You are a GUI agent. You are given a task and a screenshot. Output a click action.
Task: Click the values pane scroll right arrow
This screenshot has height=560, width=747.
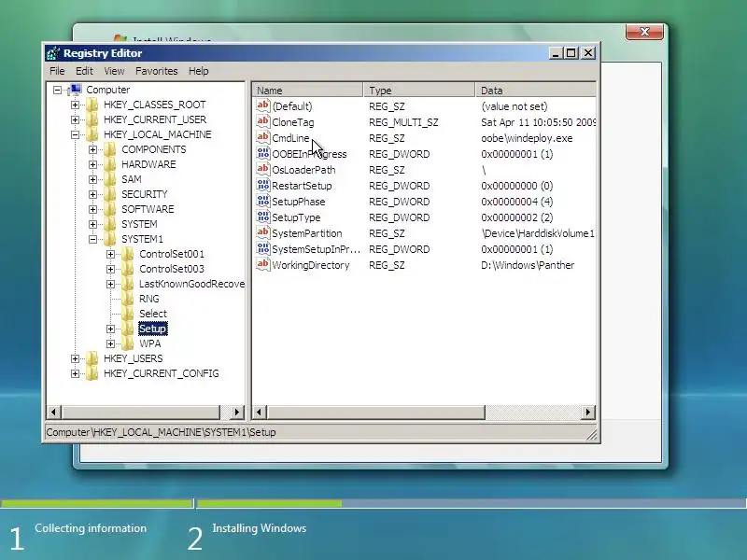[x=588, y=412]
